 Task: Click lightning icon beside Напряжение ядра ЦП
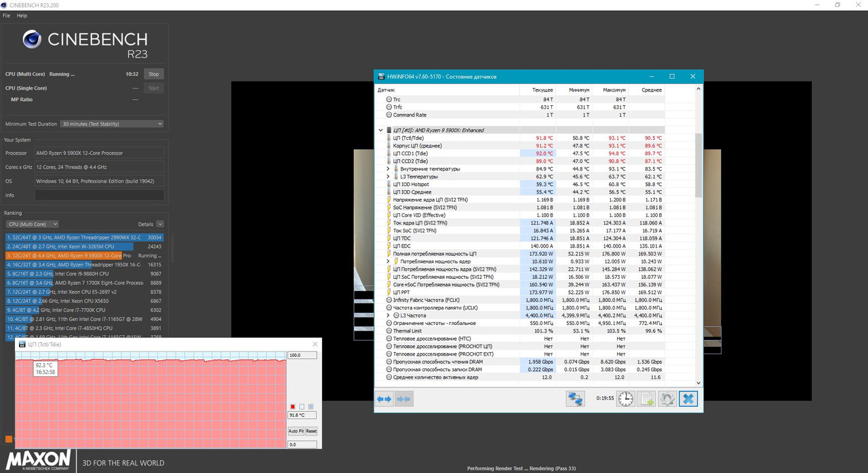coord(389,200)
